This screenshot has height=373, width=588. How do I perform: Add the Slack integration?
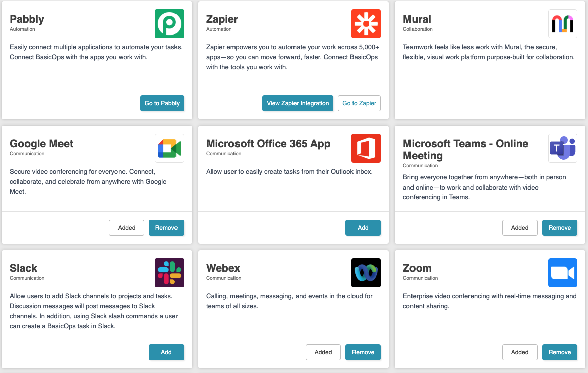166,352
